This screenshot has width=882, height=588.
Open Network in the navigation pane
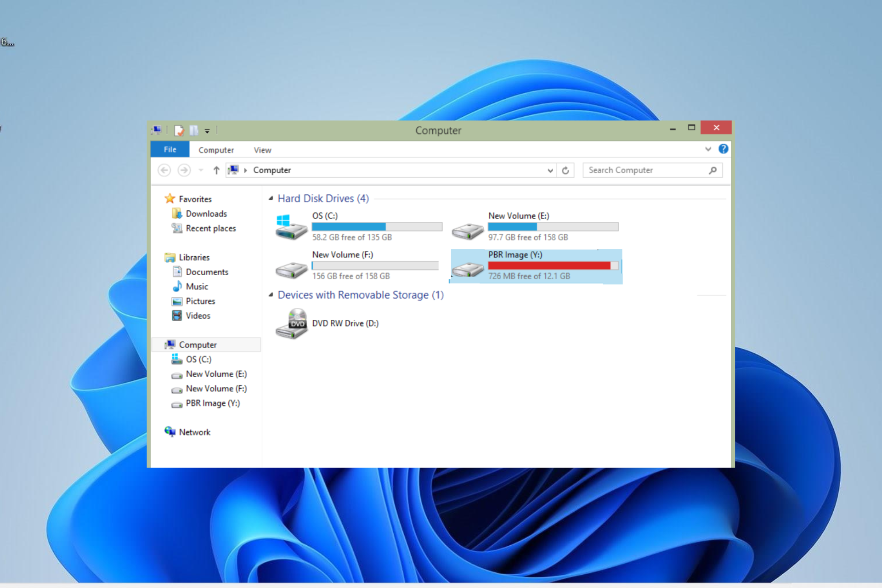194,432
